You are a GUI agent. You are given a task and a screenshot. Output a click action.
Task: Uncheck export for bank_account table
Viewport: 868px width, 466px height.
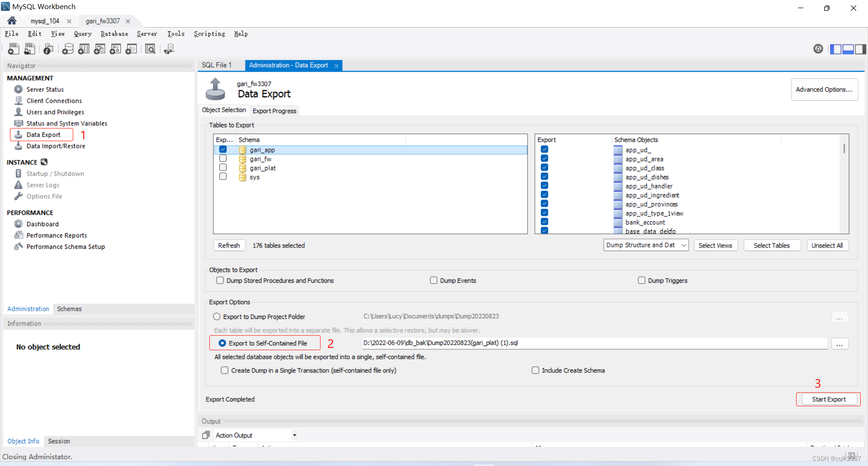tap(544, 222)
